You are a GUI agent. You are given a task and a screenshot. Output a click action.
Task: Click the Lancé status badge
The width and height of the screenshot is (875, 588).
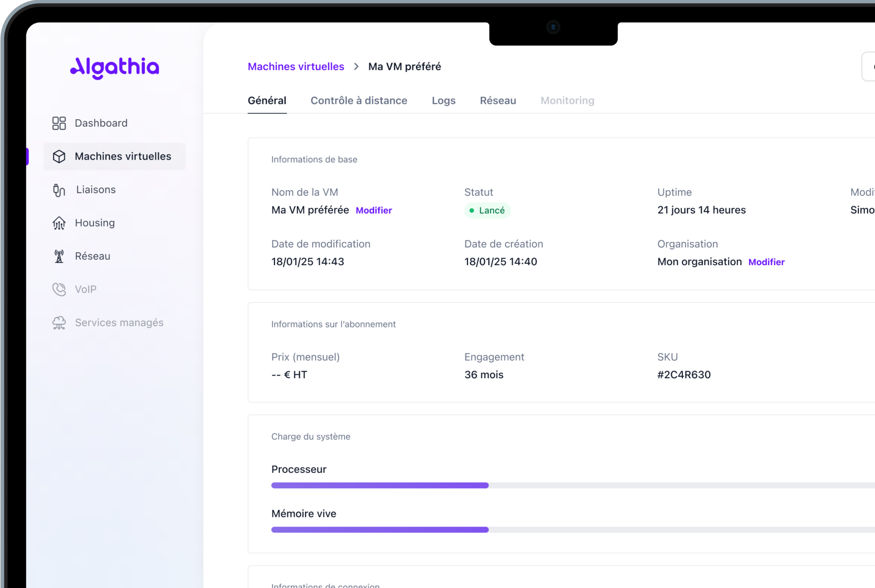point(487,210)
